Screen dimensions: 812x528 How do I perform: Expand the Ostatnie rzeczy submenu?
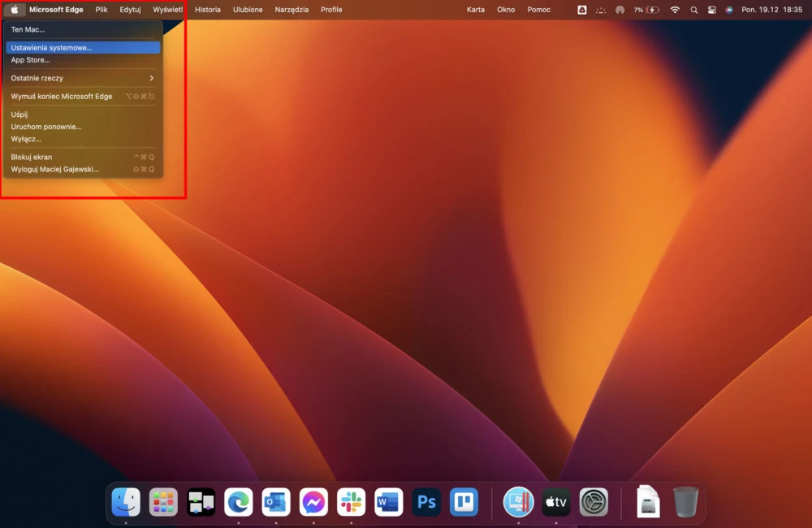[83, 78]
